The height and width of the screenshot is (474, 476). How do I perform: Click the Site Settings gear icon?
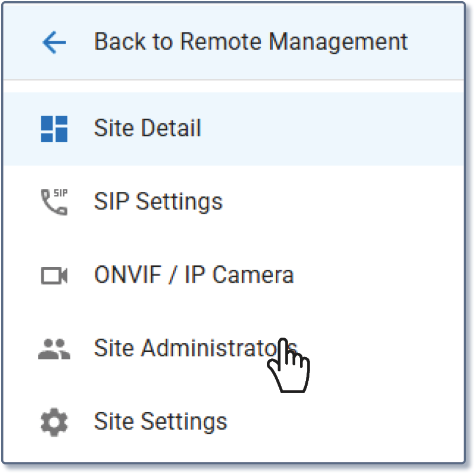pyautogui.click(x=54, y=422)
